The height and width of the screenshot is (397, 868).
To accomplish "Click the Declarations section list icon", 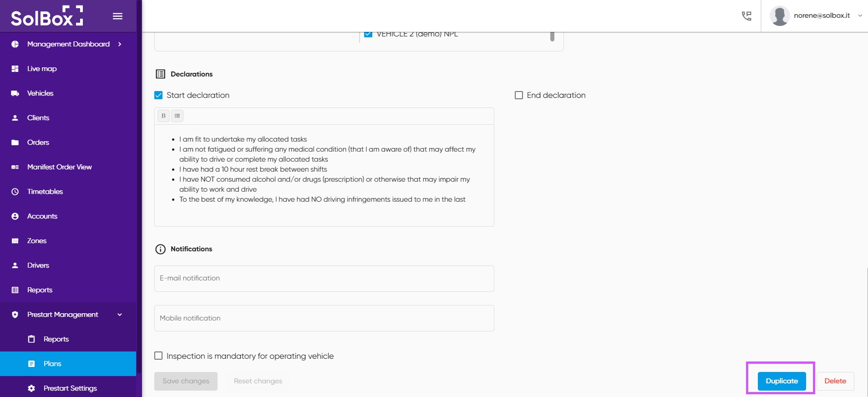I will point(160,74).
